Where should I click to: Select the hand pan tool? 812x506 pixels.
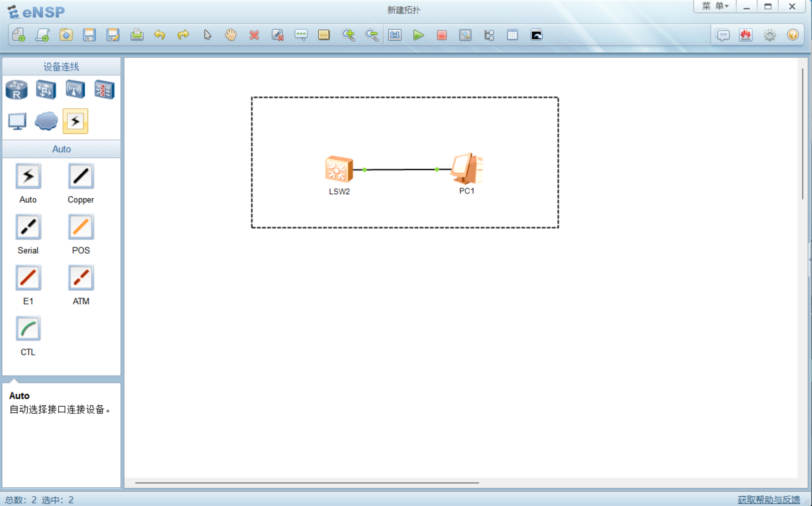click(231, 35)
